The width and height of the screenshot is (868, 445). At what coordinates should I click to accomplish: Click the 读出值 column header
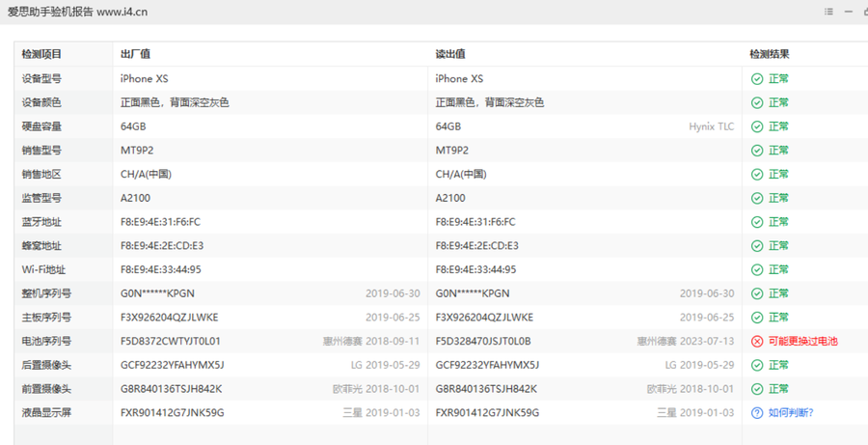[x=450, y=54]
